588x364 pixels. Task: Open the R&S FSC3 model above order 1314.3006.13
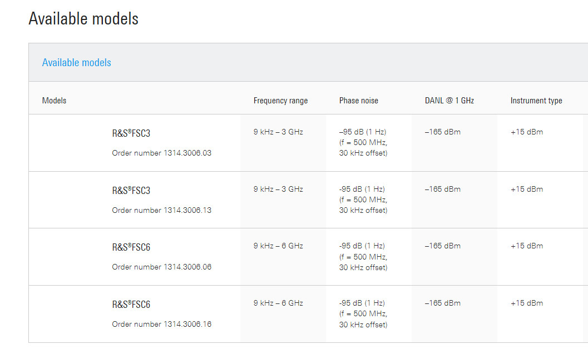(x=131, y=191)
